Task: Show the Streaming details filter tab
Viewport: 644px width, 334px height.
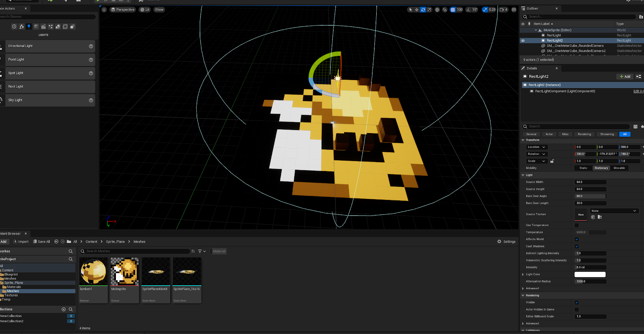Action: tap(607, 134)
